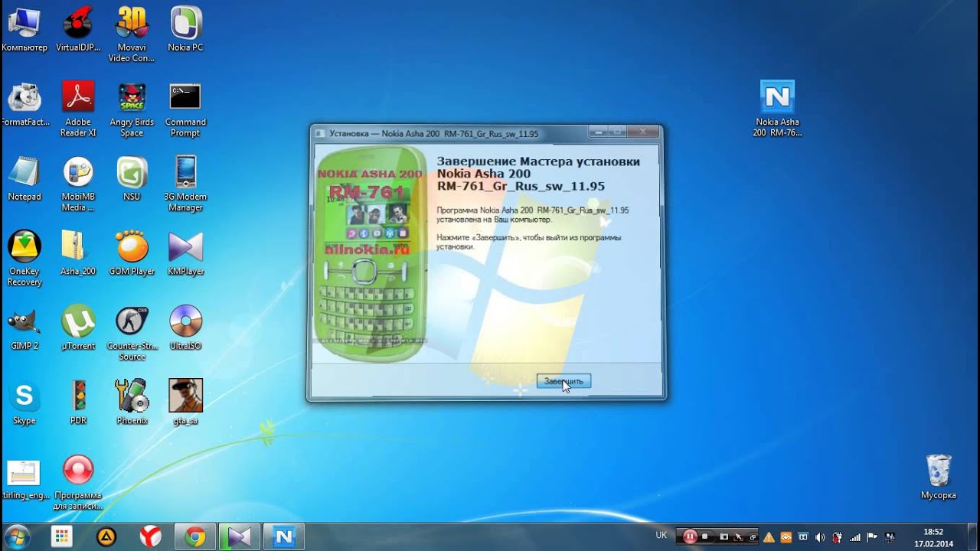The image size is (980, 551).
Task: Click the Завершить button in the installer
Action: click(563, 381)
